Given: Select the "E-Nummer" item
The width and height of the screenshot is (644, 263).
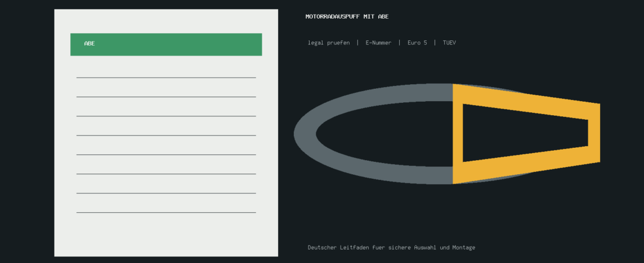Looking at the screenshot, I should 378,43.
